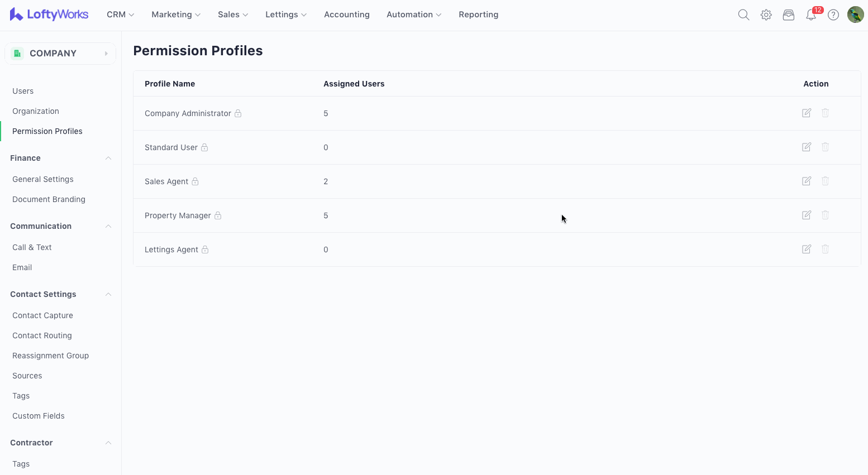Open the CRM dropdown menu
Screen dimensions: 868x475
click(x=120, y=15)
